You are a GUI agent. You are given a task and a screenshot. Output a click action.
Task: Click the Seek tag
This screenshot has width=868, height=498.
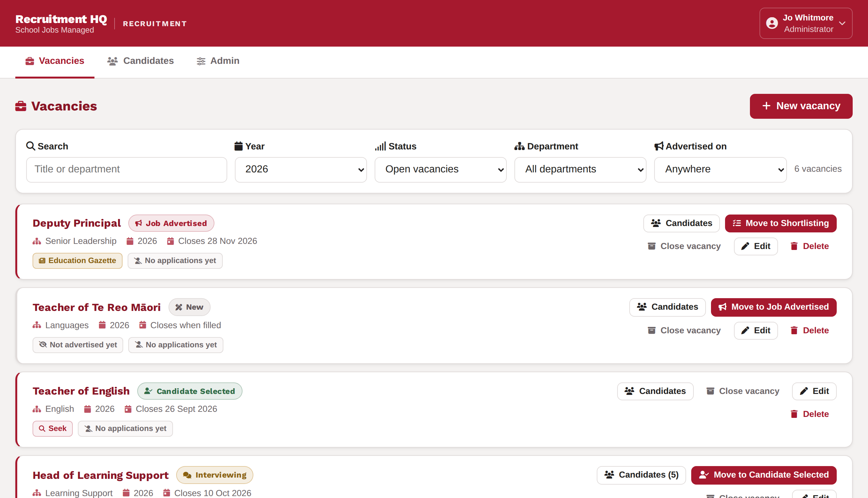pyautogui.click(x=53, y=428)
